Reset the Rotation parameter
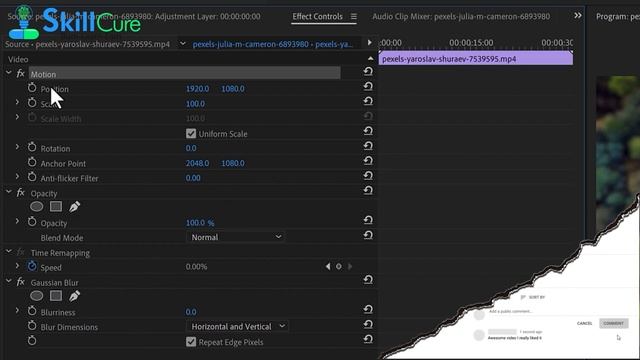 click(368, 146)
